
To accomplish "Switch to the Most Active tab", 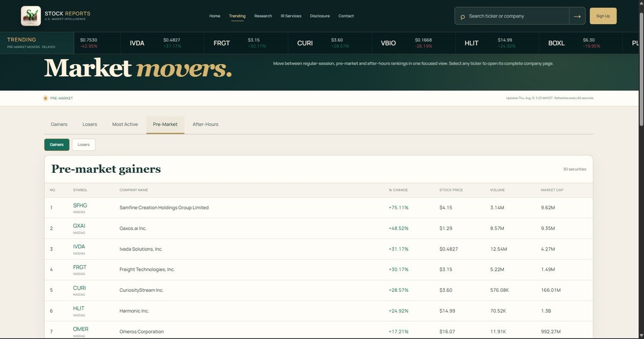I will [125, 124].
